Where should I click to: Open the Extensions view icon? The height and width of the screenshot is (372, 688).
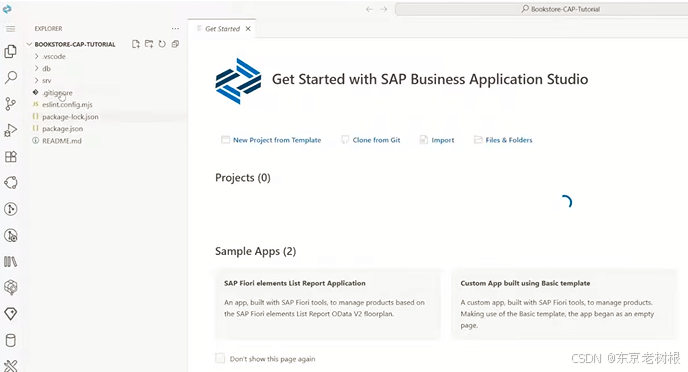pyautogui.click(x=11, y=157)
